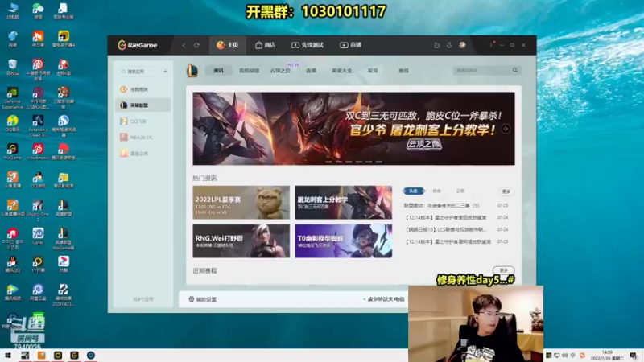Select 与我相关 in sidebar
Viewport: 644px width, 362px height.
142,89
